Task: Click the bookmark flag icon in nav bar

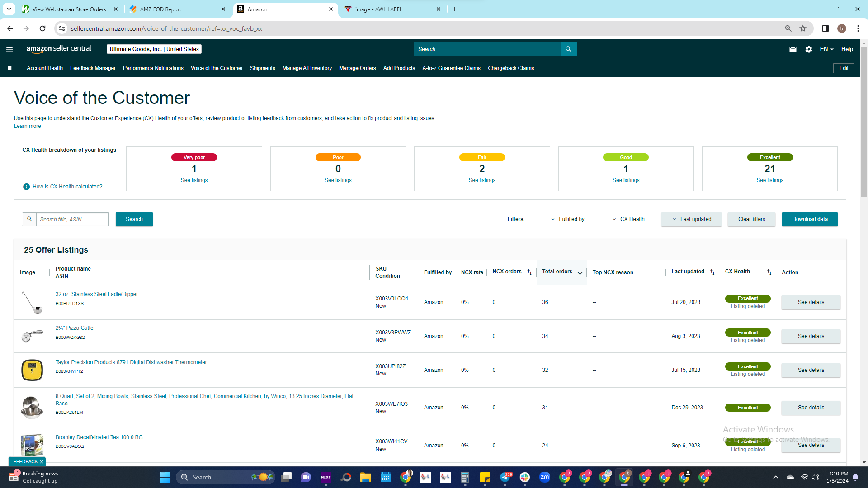Action: (x=10, y=68)
